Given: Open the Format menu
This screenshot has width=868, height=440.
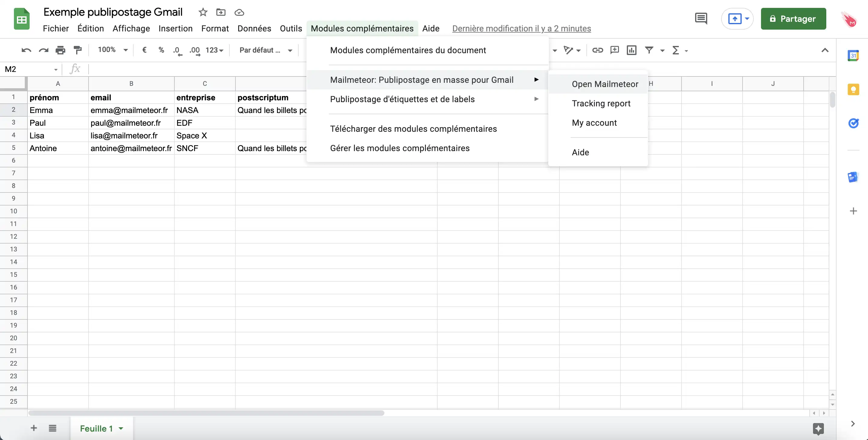Looking at the screenshot, I should click(215, 29).
